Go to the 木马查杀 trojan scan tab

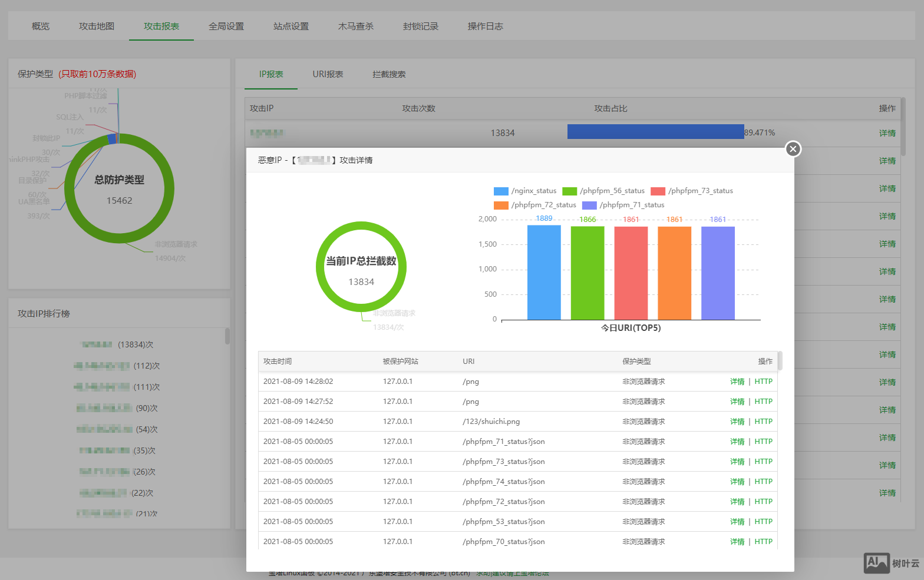(355, 26)
